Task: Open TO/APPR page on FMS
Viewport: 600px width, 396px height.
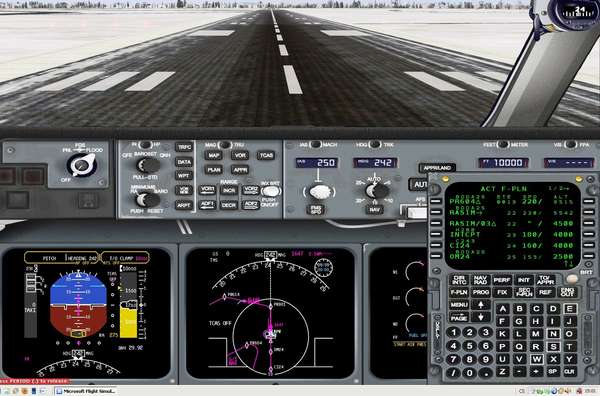Action: (x=545, y=280)
